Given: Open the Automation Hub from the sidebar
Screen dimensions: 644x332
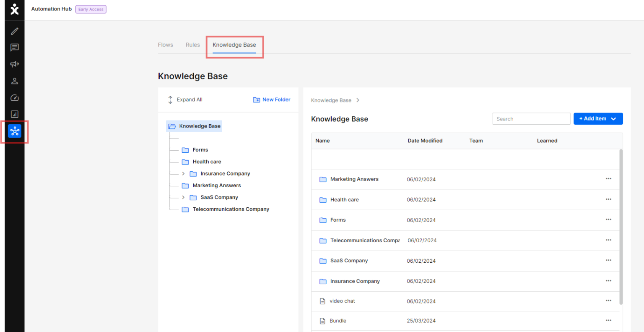Looking at the screenshot, I should point(15,131).
